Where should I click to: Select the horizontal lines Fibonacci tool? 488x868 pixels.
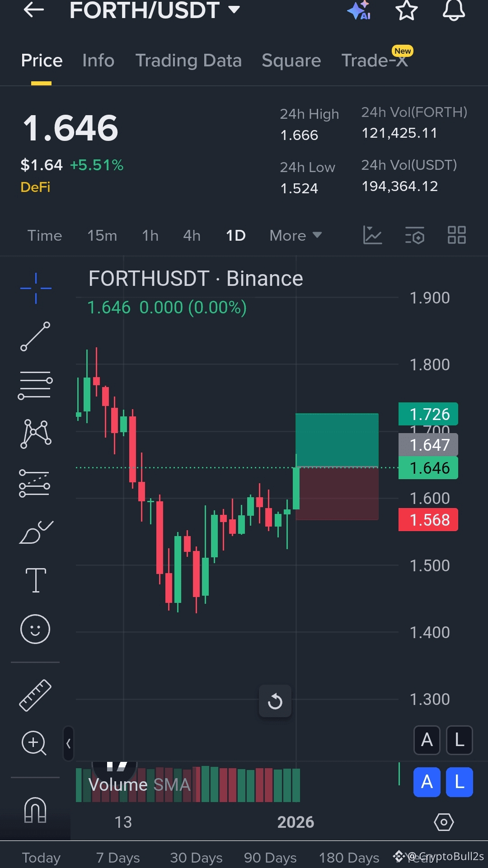pos(35,385)
